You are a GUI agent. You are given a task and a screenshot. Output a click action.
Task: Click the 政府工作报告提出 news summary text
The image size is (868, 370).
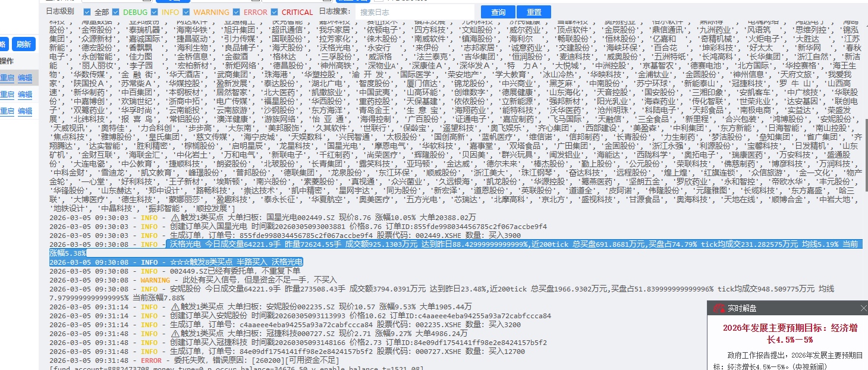[x=788, y=360]
